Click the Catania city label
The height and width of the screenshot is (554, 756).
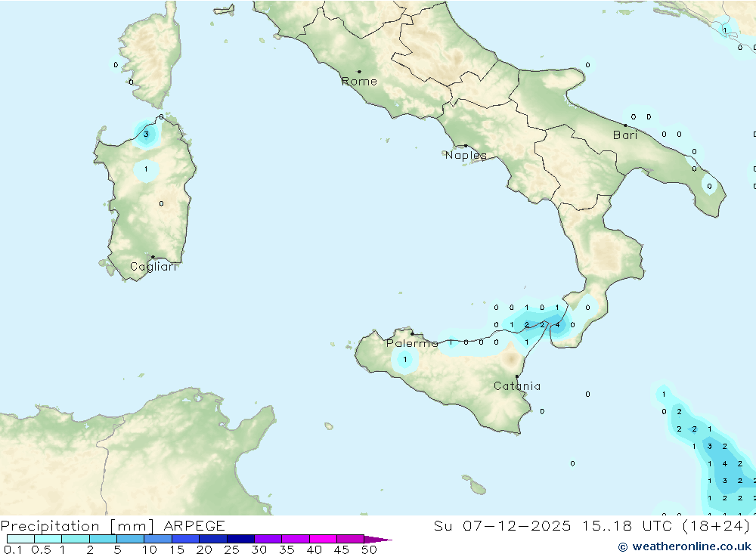[x=517, y=386]
